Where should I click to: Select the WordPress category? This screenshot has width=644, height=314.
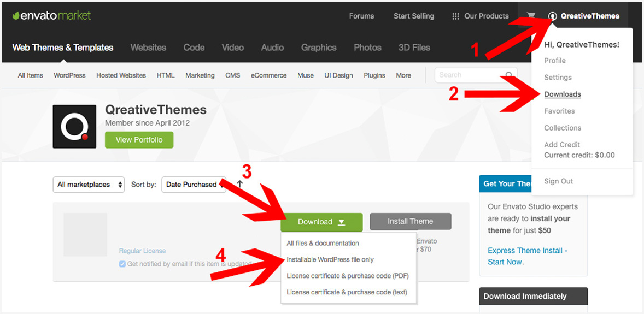point(69,75)
